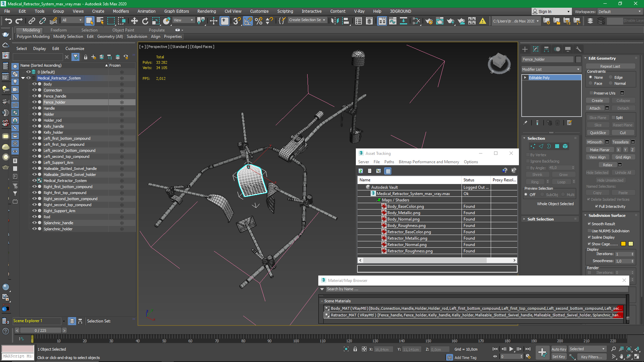This screenshot has width=644, height=362.
Task: Select Vertex sub-object level icon
Action: coord(533,146)
